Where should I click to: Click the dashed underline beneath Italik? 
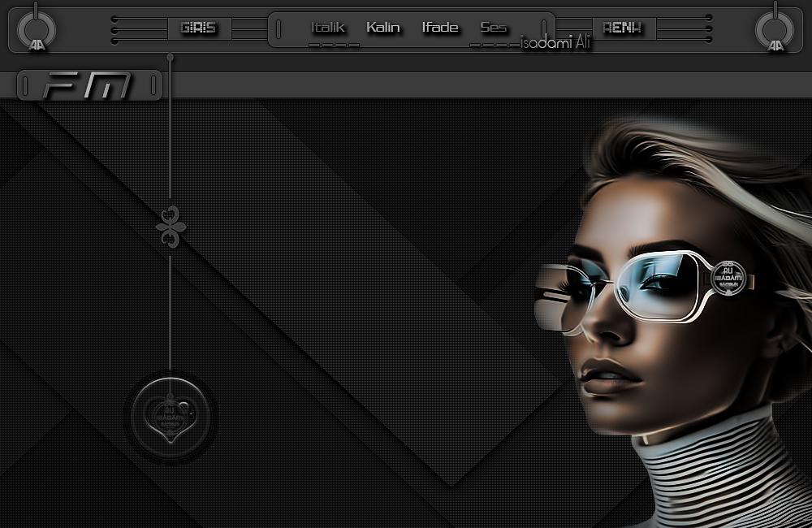[334, 45]
